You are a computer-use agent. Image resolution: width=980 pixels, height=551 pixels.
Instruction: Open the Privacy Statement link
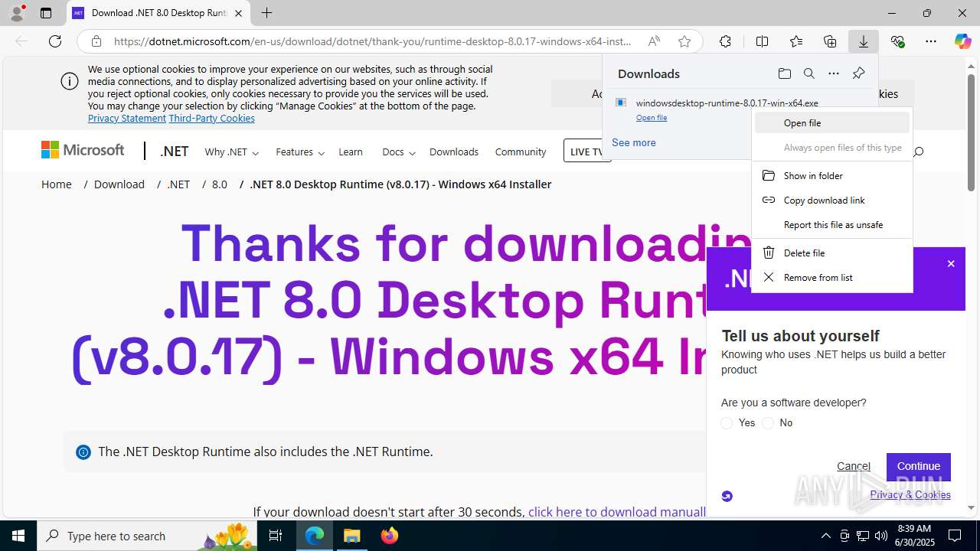[127, 118]
